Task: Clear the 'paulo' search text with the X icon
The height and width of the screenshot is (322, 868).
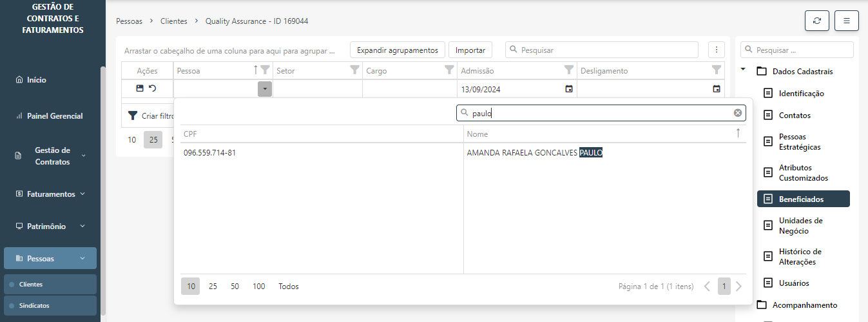Action: point(738,113)
